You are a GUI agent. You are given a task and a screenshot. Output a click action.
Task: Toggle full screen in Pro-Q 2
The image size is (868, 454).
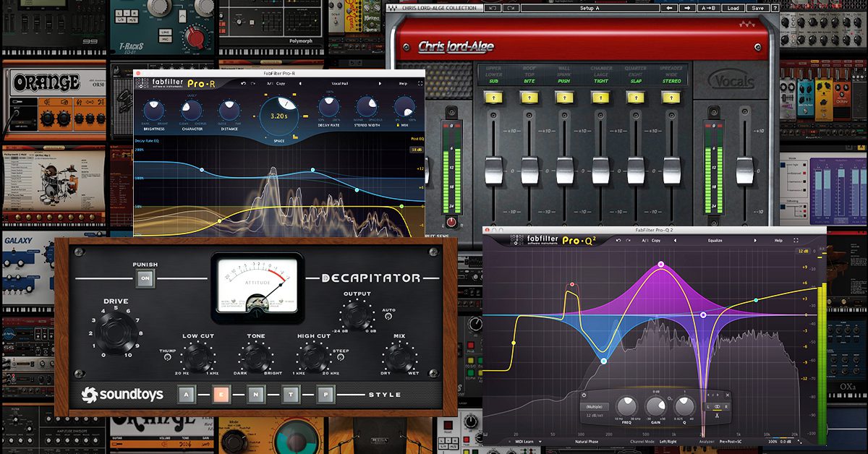796,240
